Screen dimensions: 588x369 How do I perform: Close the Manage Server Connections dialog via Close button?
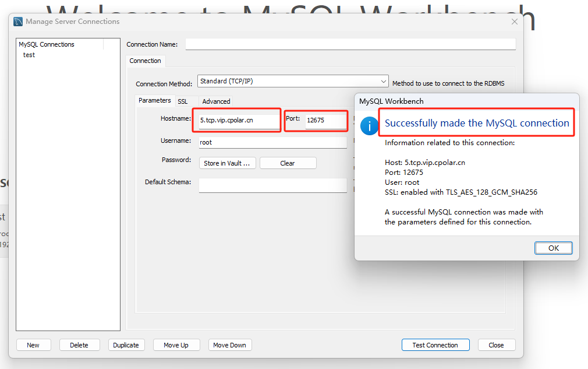[x=497, y=345]
